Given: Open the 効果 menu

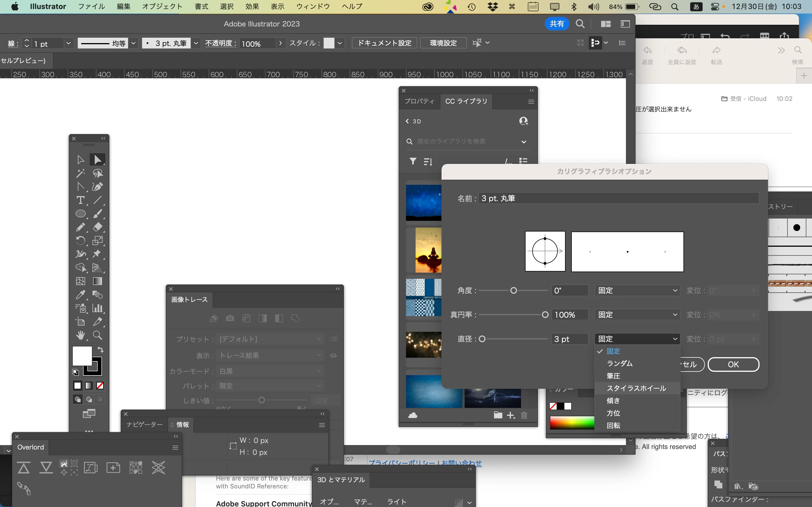Looking at the screenshot, I should tap(252, 6).
